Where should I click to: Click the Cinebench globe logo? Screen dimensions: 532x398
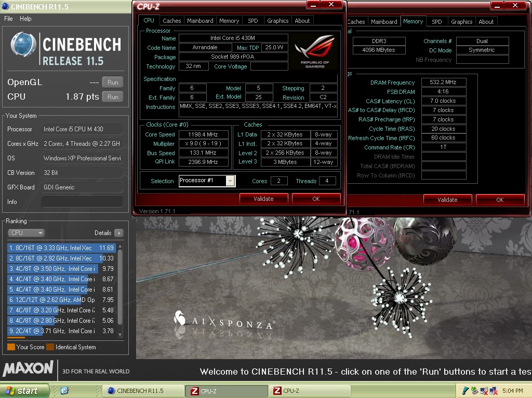[23, 45]
